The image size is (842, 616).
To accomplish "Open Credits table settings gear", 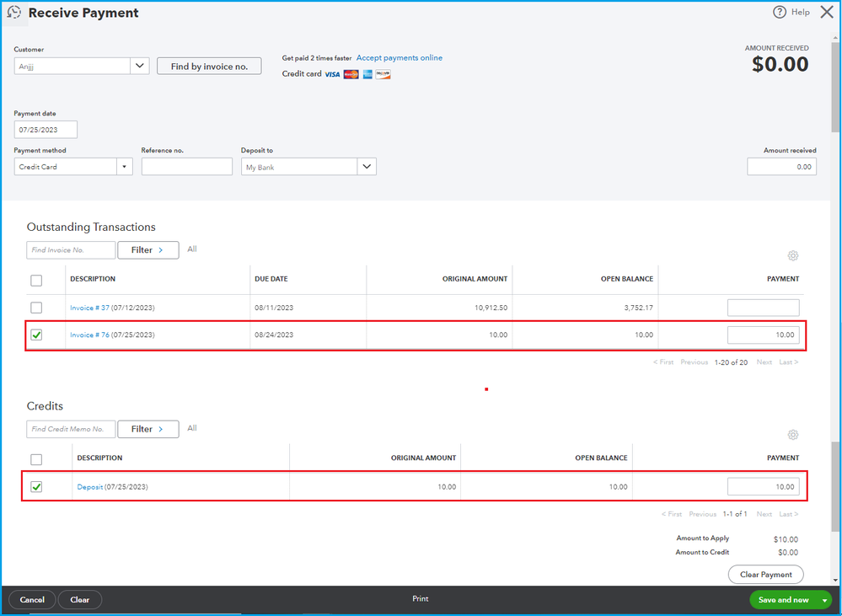I will (792, 435).
